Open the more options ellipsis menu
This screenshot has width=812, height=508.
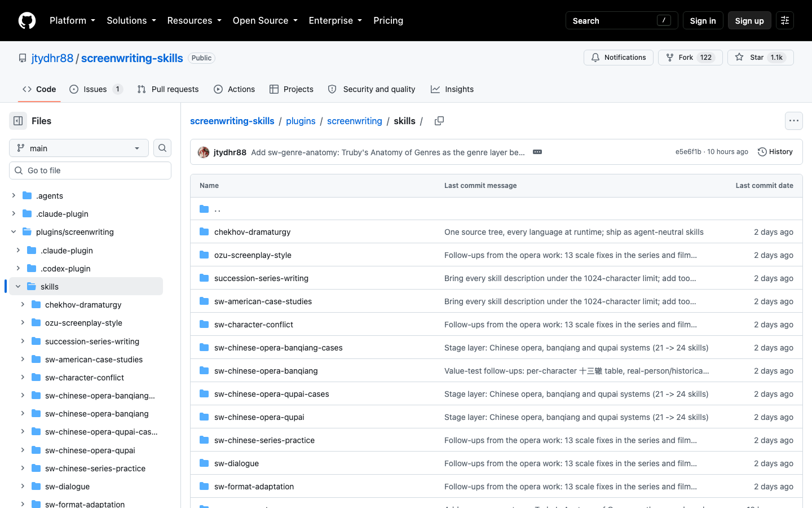[794, 121]
